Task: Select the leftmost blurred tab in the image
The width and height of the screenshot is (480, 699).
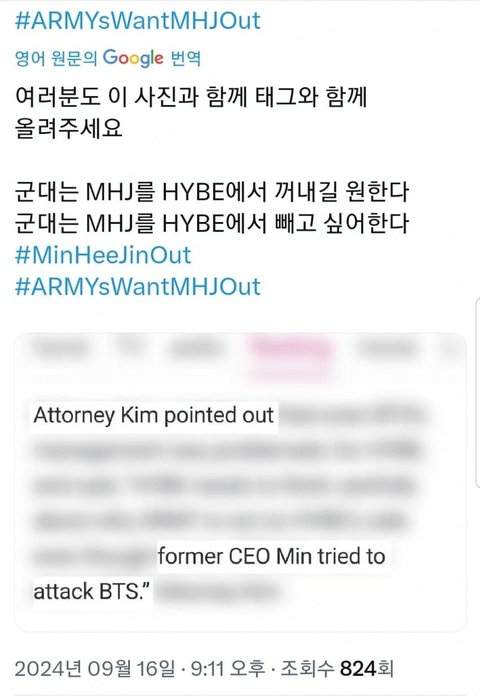Action: (x=61, y=348)
